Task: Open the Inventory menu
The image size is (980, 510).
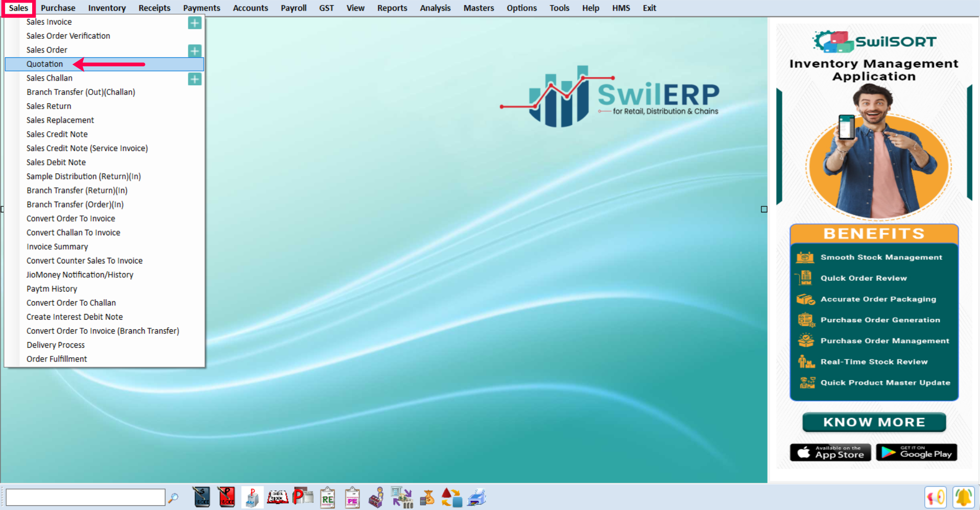Action: [x=107, y=8]
